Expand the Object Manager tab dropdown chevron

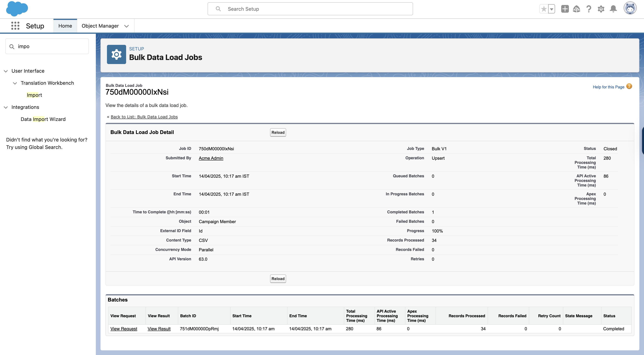click(127, 26)
